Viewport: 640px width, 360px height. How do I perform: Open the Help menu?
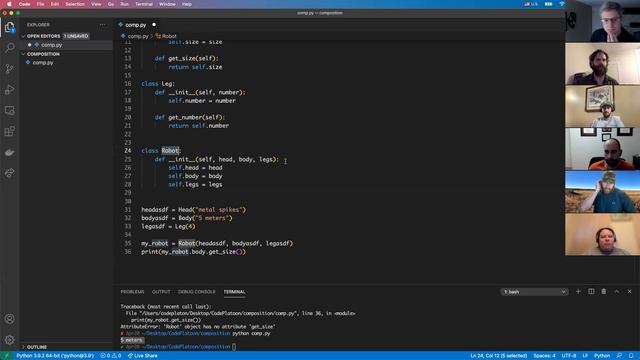[x=187, y=4]
